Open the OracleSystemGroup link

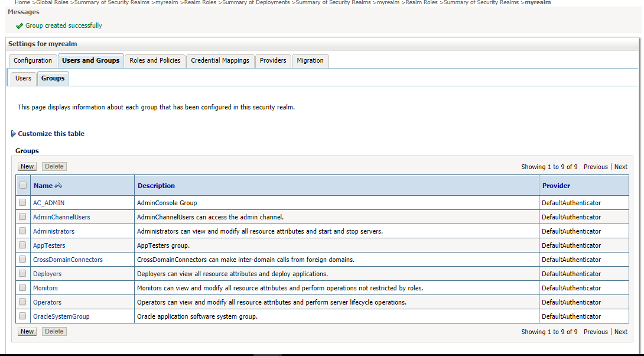point(61,316)
